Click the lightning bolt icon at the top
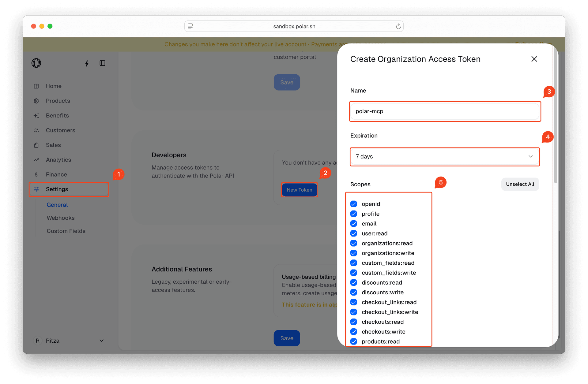The height and width of the screenshot is (384, 588). [x=87, y=63]
